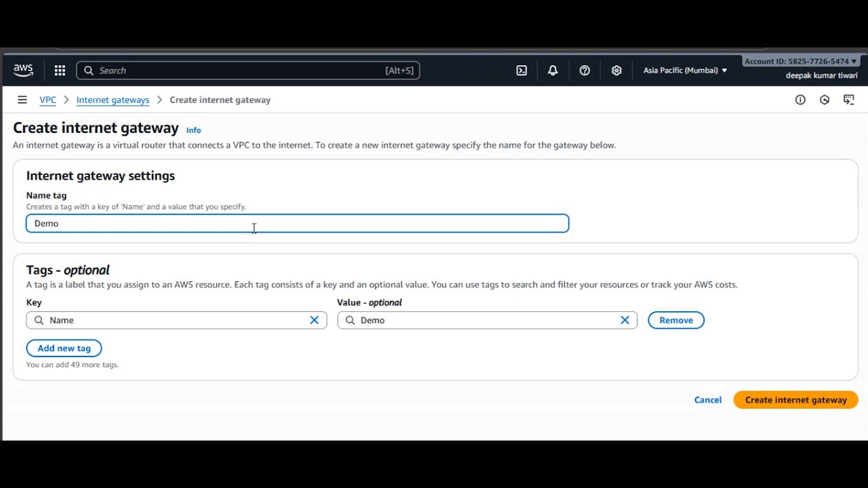868x488 pixels.
Task: Open the info panel icon
Action: click(800, 100)
